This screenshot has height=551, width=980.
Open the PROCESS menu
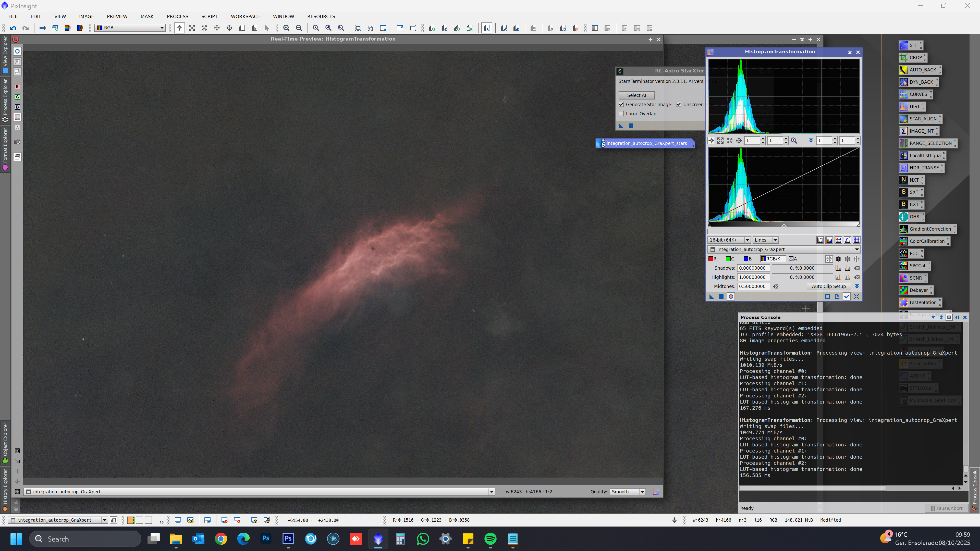tap(177, 16)
